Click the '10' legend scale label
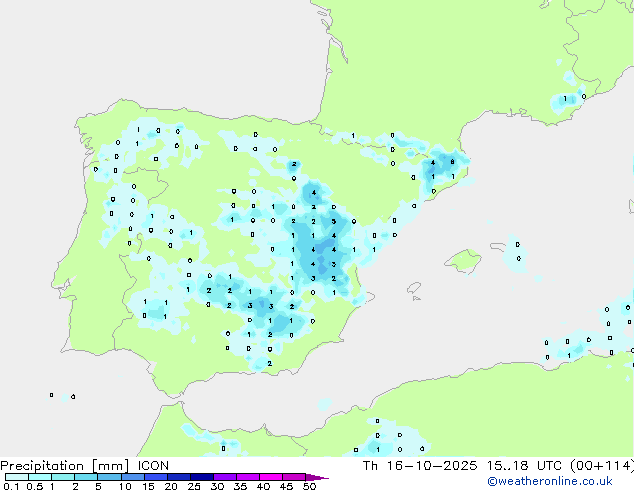Screen dimensions: 634x490 pos(125,486)
